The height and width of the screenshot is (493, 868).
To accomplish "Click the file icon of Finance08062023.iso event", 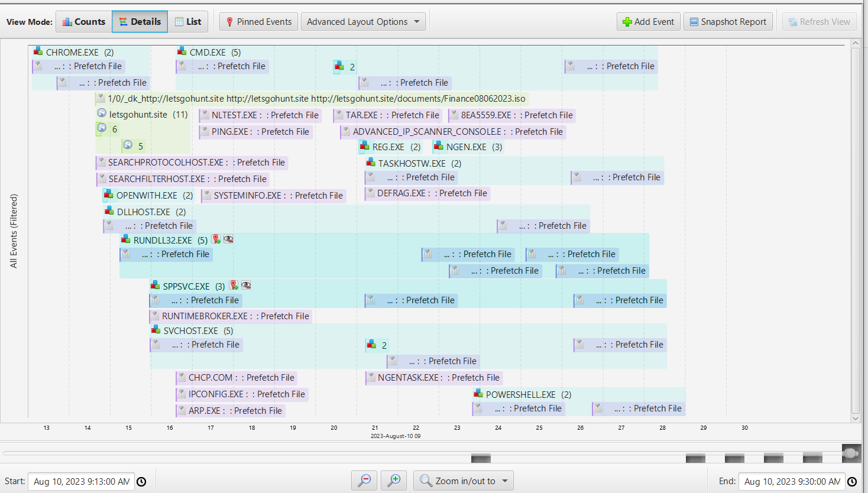I will click(x=101, y=98).
